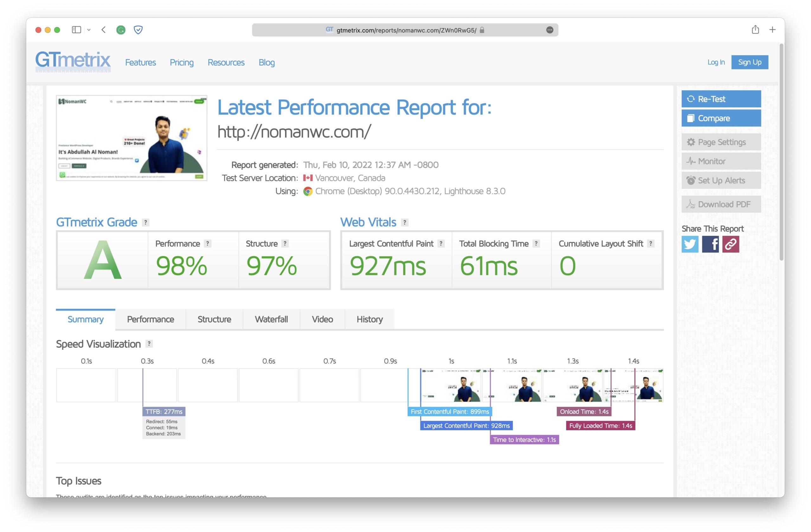Open the History tab

point(369,319)
